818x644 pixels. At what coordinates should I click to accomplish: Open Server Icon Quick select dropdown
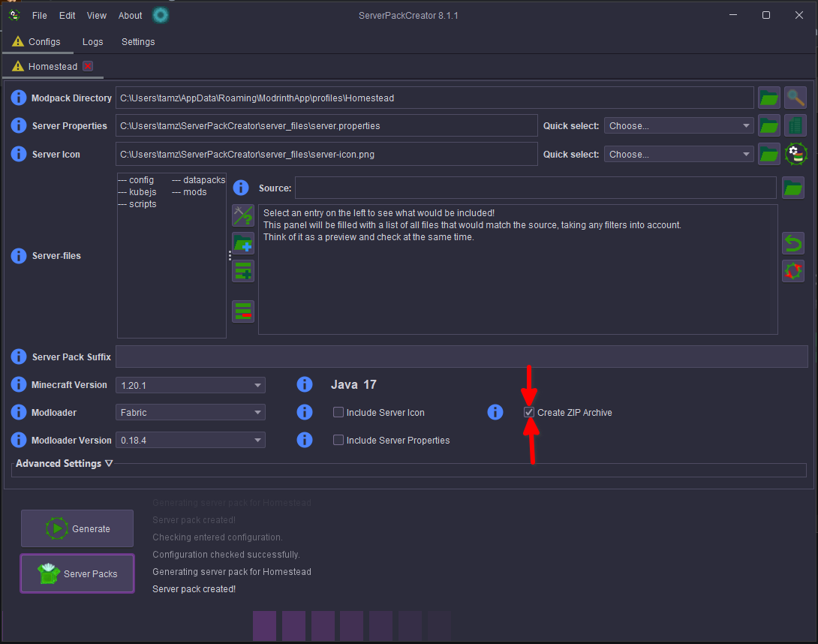tap(678, 154)
